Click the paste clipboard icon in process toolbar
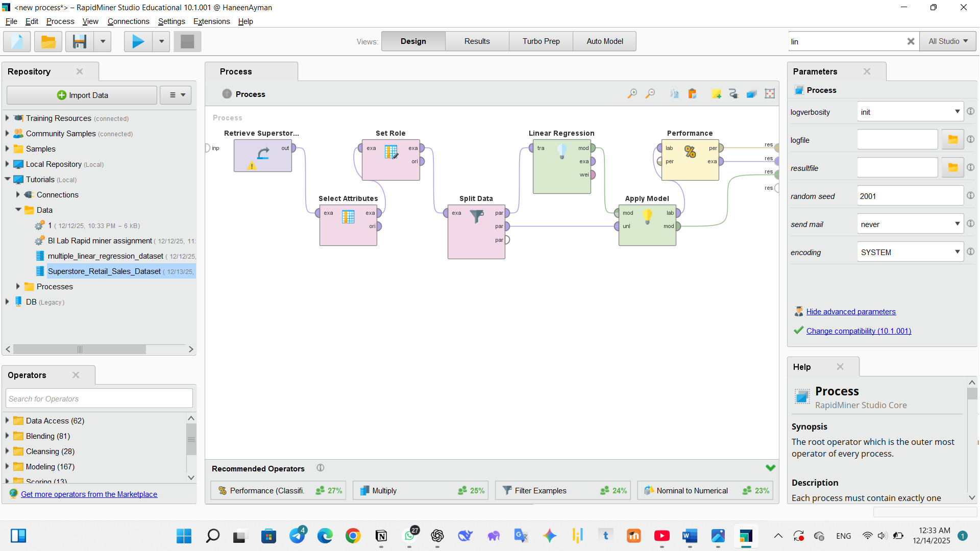The height and width of the screenshot is (551, 980). point(692,94)
